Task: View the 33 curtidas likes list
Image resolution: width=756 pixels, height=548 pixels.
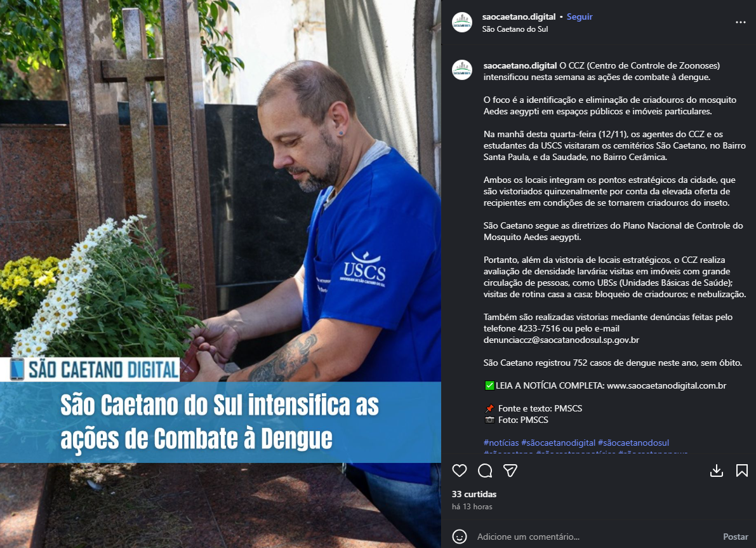Action: [474, 494]
